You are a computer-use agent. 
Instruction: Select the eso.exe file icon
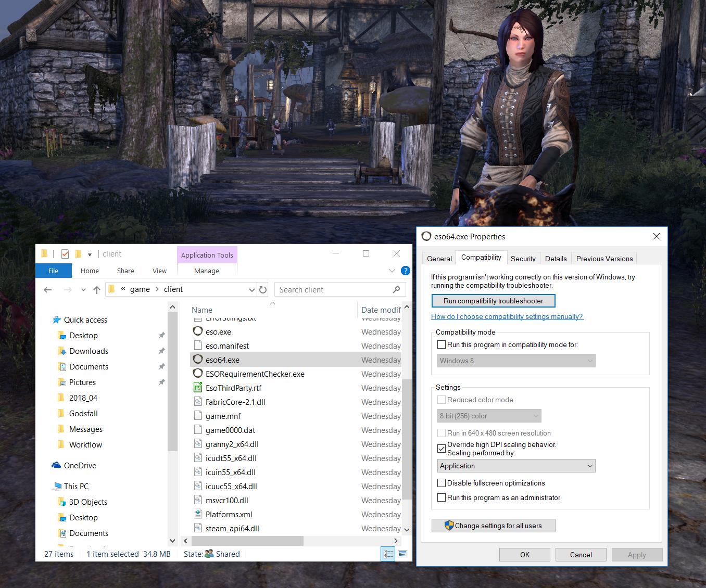pyautogui.click(x=198, y=331)
